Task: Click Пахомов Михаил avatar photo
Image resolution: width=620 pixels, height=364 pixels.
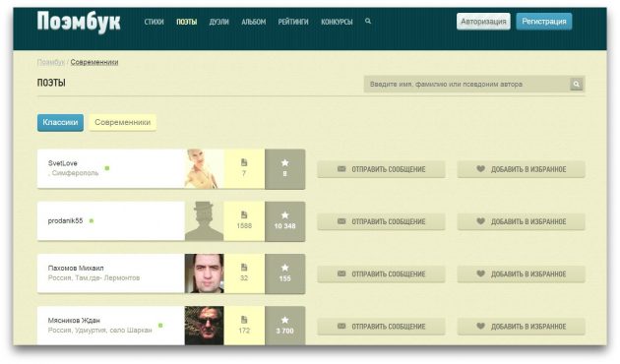Action: click(x=204, y=273)
